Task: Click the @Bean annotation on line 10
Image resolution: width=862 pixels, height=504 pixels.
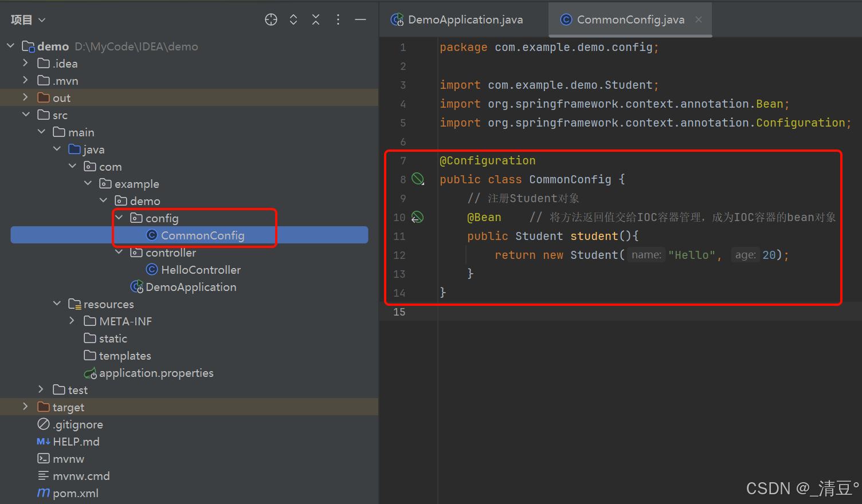Action: click(x=484, y=217)
